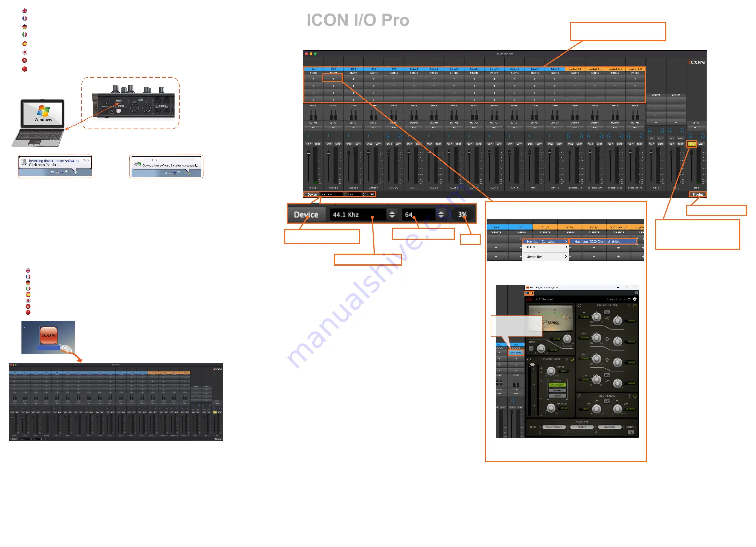Toggle the yellow AUX button on Main strip
The height and width of the screenshot is (547, 756).
tap(692, 144)
